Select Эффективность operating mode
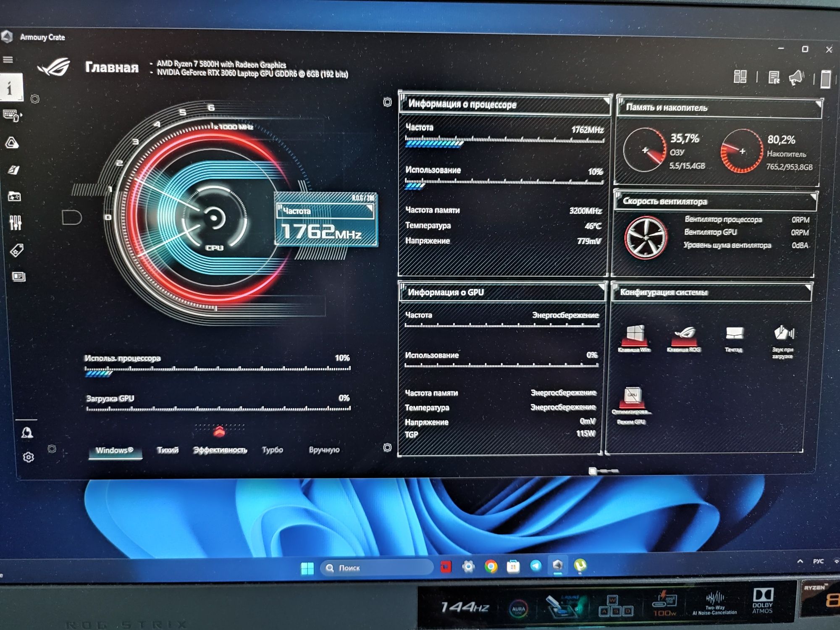The width and height of the screenshot is (840, 630). (220, 450)
